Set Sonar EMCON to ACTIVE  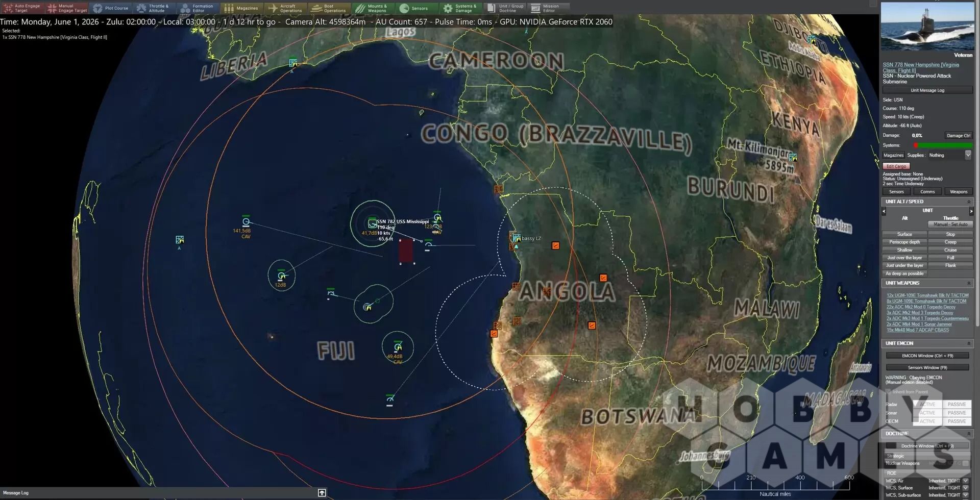coord(927,413)
